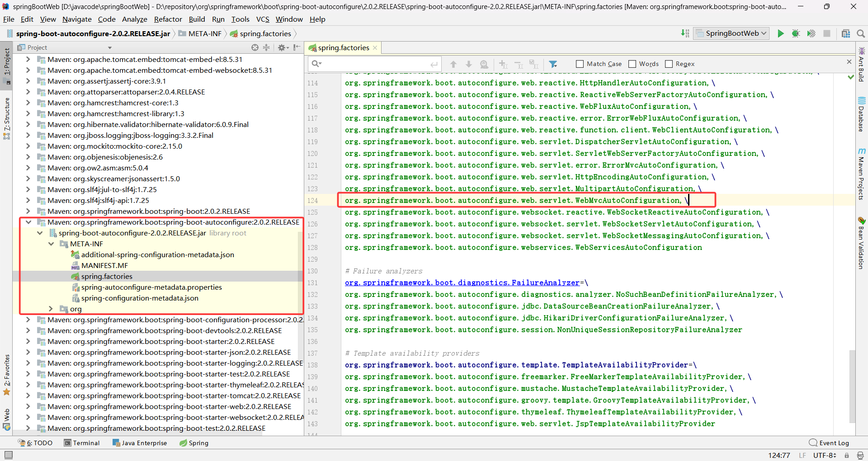Image resolution: width=868 pixels, height=461 pixels.
Task: Click the stop process icon
Action: click(827, 33)
